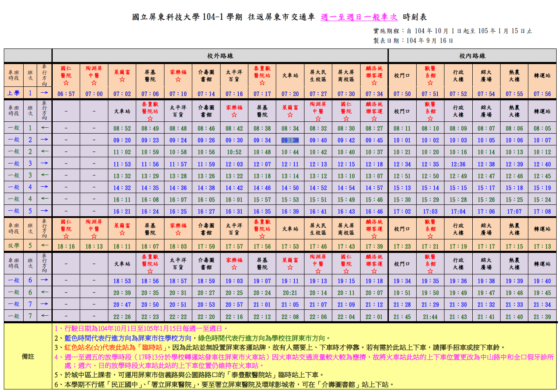Select the 09 : 20 time cell
The width and height of the screenshot is (560, 392).
tap(122, 140)
